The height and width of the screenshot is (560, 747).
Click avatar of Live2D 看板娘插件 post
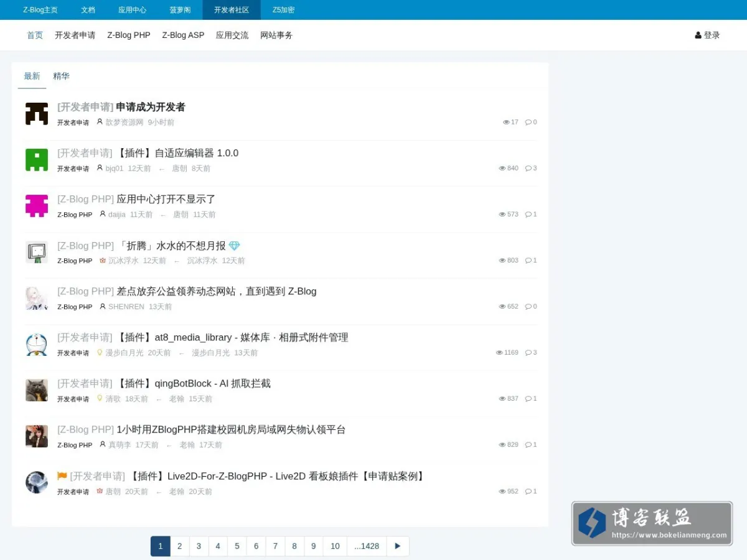[37, 482]
